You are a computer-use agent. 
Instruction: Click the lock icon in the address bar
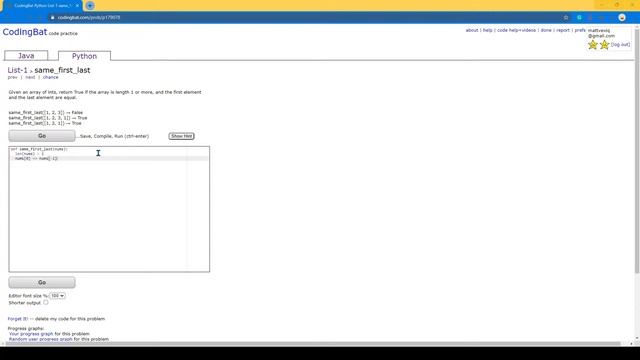pyautogui.click(x=53, y=18)
